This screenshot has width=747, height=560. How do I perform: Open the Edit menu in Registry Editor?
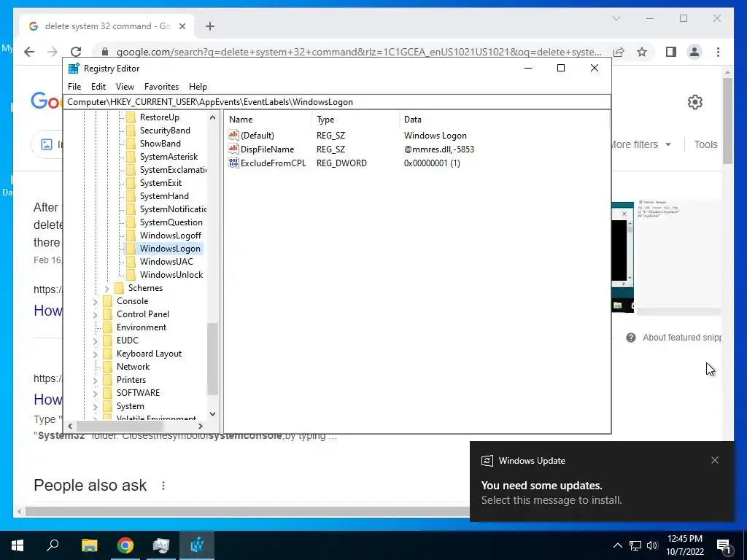[x=98, y=87]
